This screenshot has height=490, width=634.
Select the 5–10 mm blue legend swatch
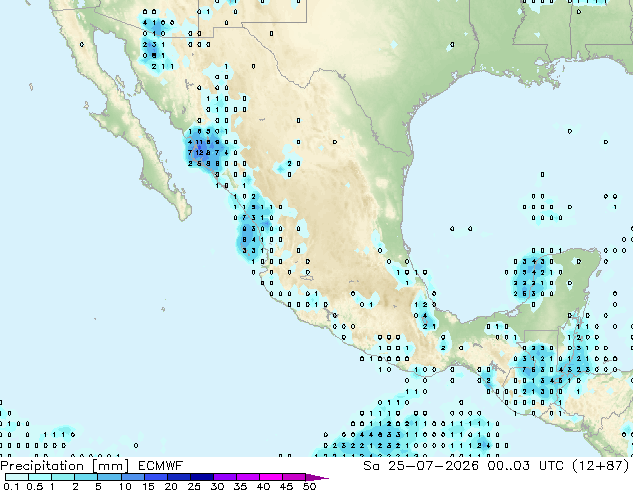[109, 477]
